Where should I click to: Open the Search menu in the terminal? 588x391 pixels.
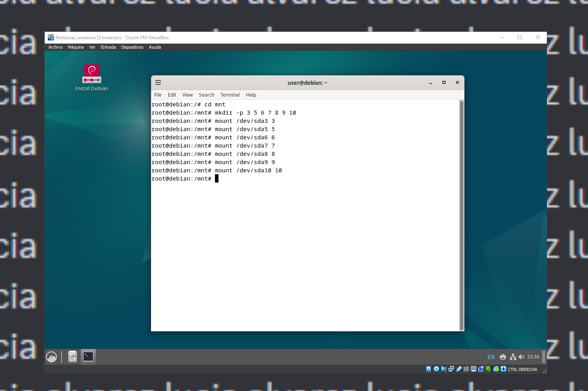click(206, 95)
